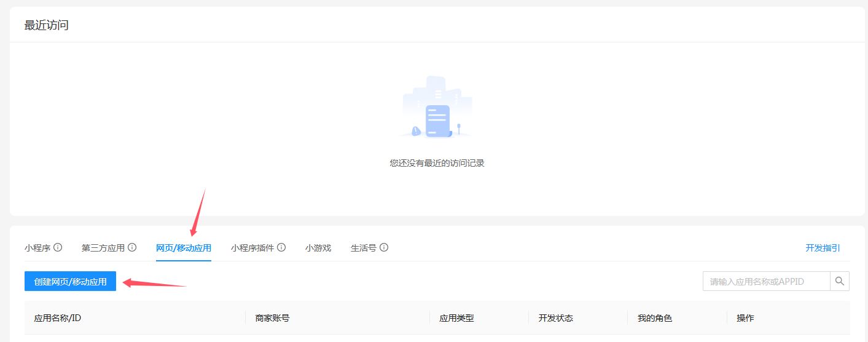The image size is (868, 342).
Task: Click the info icon beside 小程序
Action: click(58, 248)
